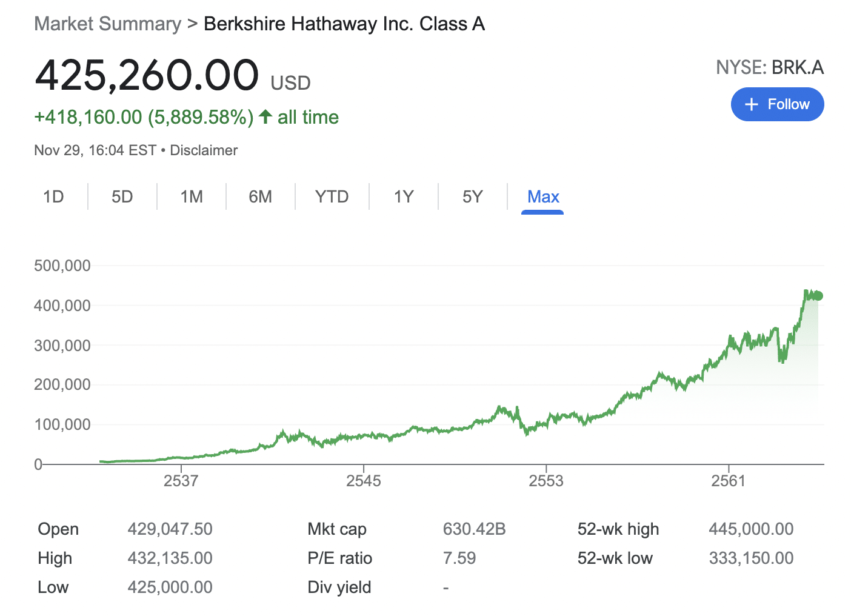Click the plus icon on the Follow button

(x=751, y=104)
